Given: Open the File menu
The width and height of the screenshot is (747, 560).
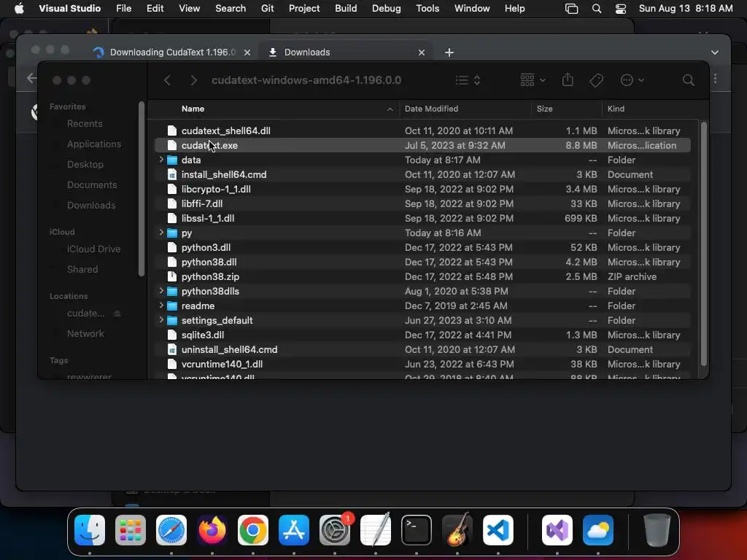Looking at the screenshot, I should point(123,9).
